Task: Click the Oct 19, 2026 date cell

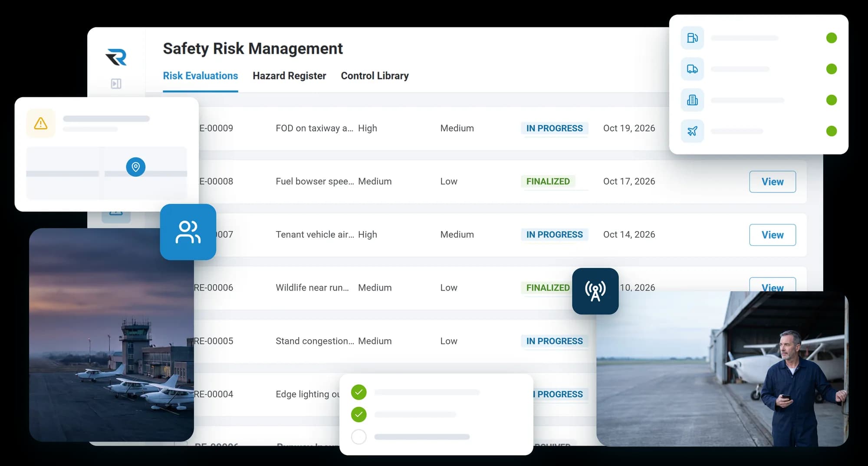Action: coord(629,128)
